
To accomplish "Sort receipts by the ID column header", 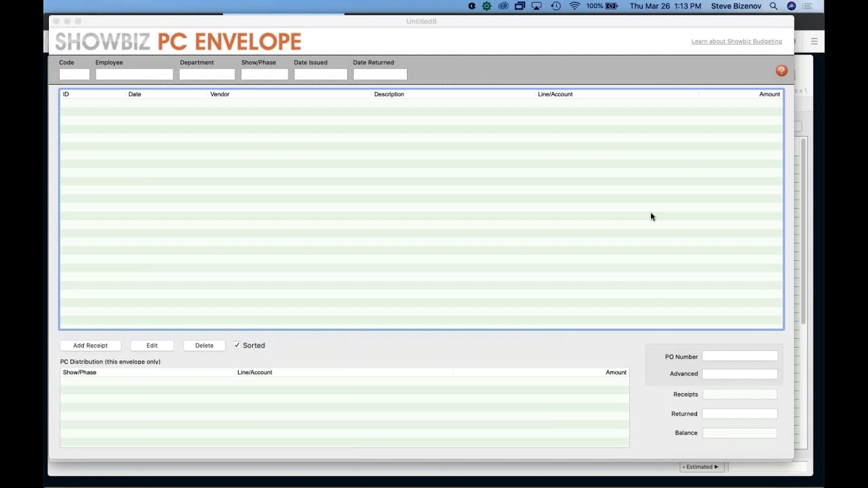I will 93,94.
